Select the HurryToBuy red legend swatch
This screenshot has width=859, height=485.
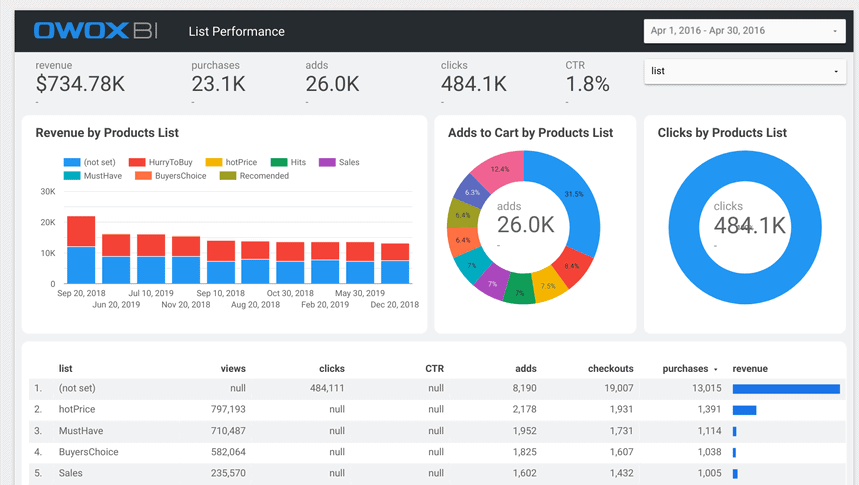click(137, 162)
